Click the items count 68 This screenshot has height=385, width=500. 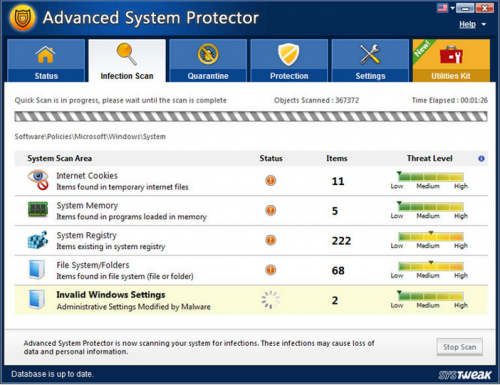338,270
